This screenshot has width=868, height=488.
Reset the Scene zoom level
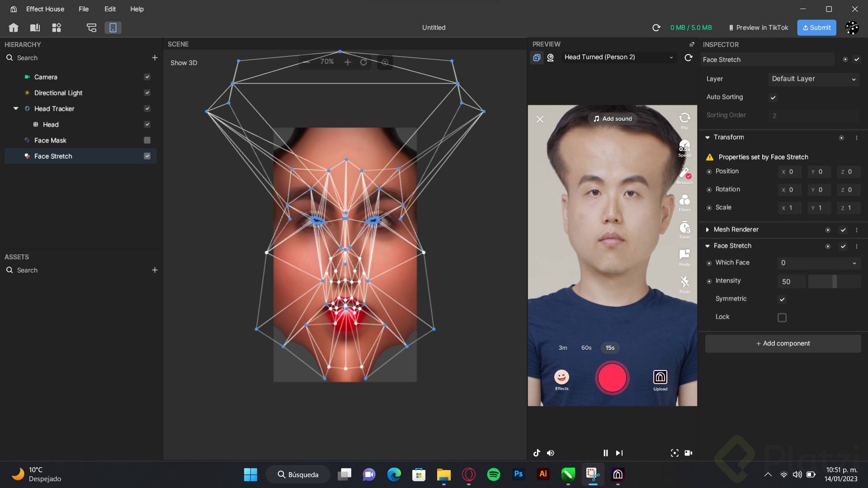click(x=363, y=62)
